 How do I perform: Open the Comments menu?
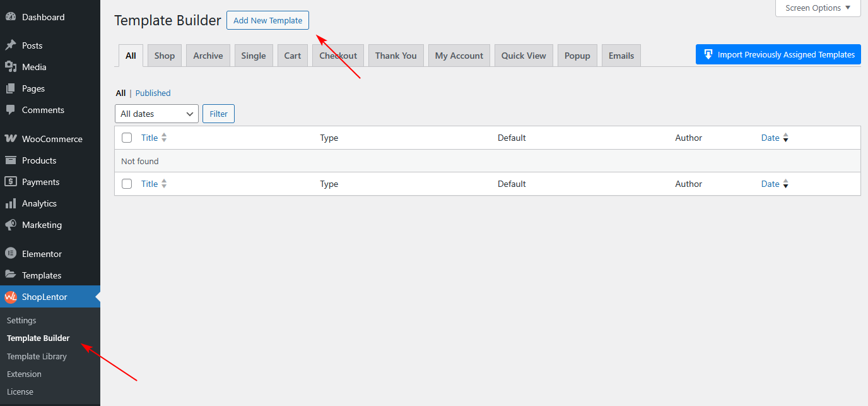tap(50, 110)
